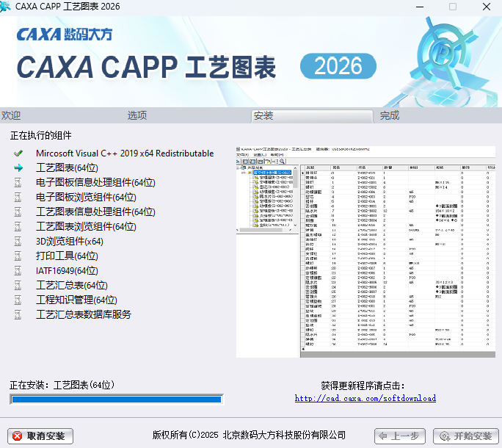Click hourglass icon beside 打印工具(64位)

(18, 256)
